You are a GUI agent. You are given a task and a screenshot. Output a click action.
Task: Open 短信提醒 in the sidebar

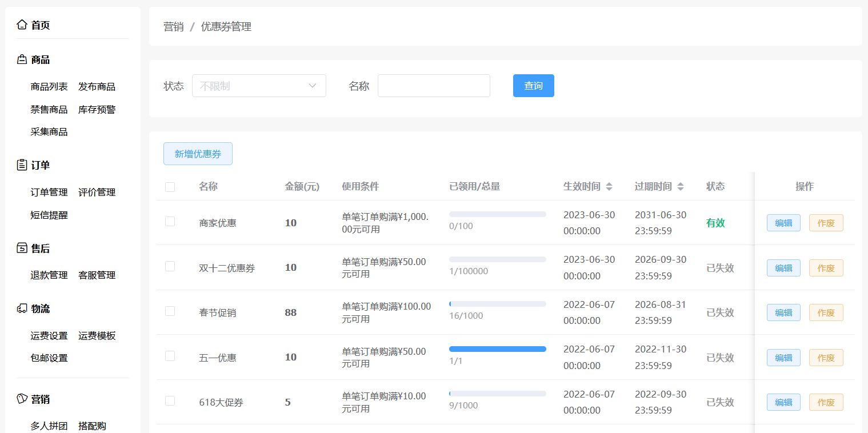pyautogui.click(x=49, y=215)
